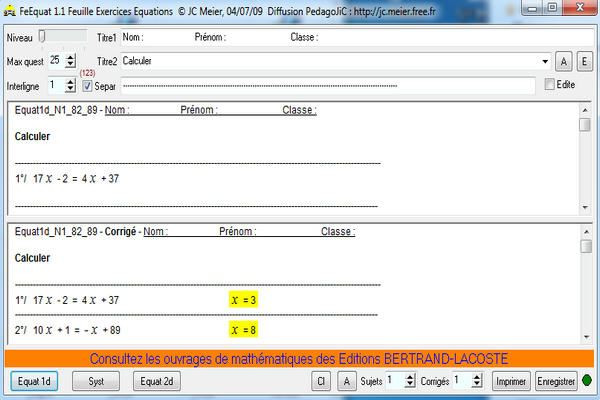Screen dimensions: 600x400
Task: Click the Equat 2d button
Action: point(157,381)
